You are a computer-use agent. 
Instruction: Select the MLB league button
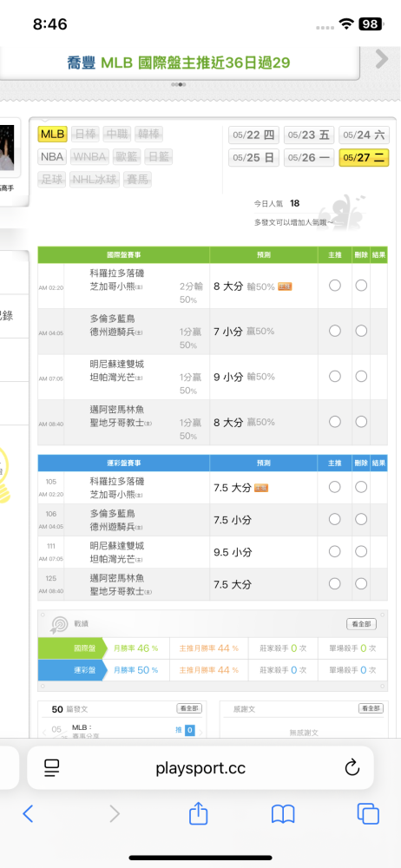pos(53,134)
